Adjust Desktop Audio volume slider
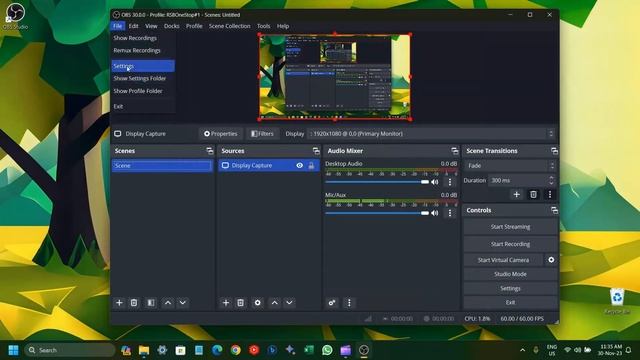 tap(377, 182)
